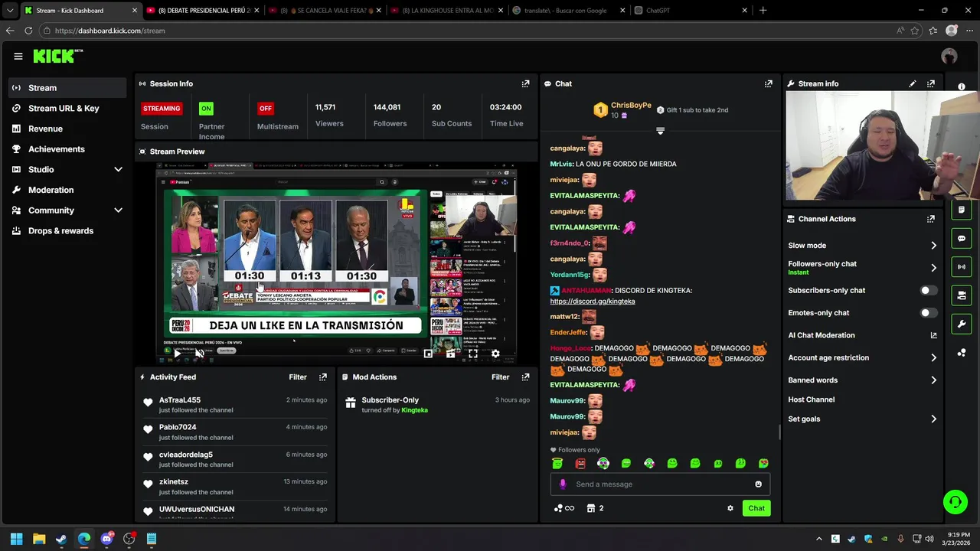The height and width of the screenshot is (551, 980).
Task: Open the gift shop icon with count 2
Action: click(595, 508)
